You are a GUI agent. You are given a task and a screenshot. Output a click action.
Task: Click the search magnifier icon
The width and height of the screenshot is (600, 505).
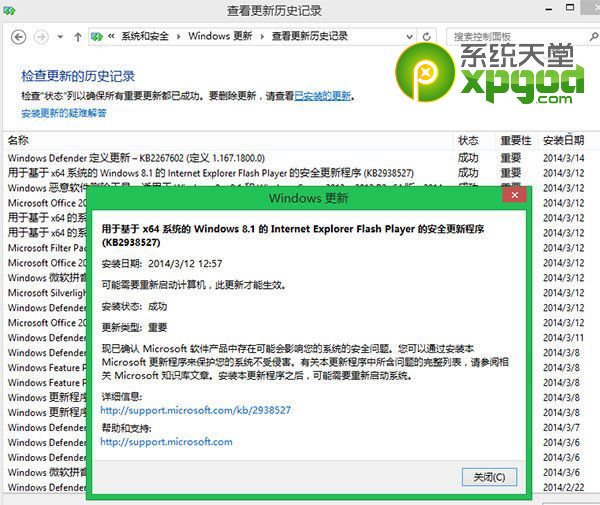(593, 37)
